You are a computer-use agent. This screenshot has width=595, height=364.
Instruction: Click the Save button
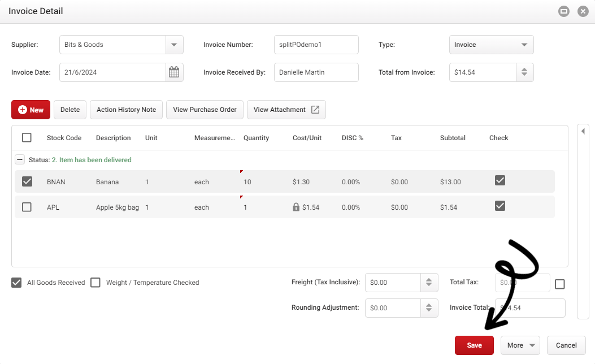click(474, 345)
